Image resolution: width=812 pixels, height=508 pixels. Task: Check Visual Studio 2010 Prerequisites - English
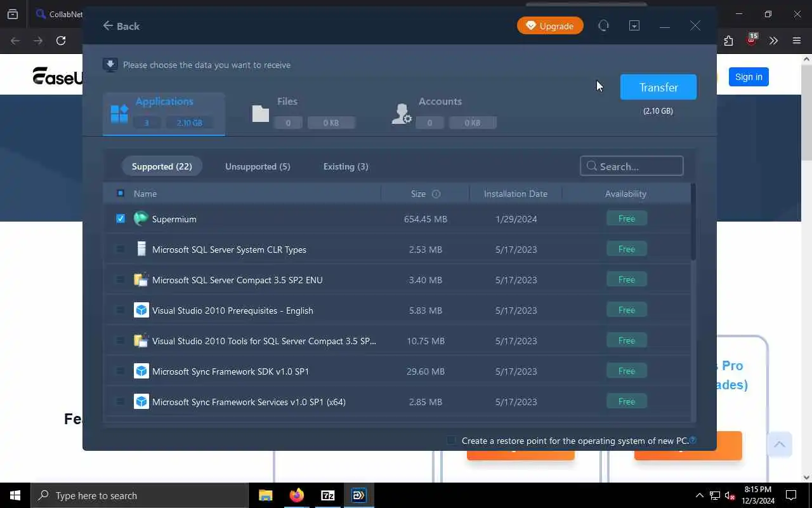coord(121,310)
